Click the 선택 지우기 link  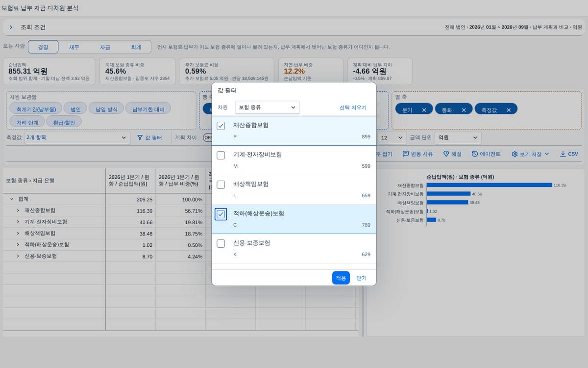click(353, 107)
